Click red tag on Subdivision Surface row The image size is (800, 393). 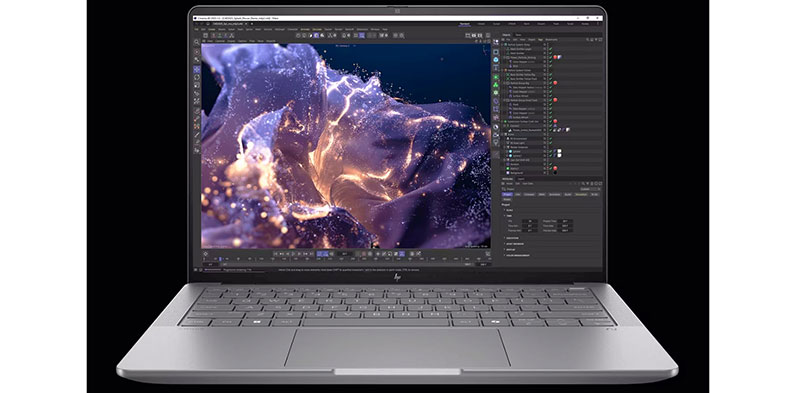(555, 121)
